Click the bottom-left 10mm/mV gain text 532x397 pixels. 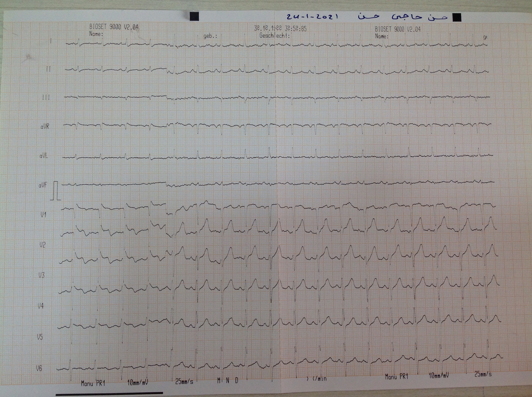pos(138,382)
